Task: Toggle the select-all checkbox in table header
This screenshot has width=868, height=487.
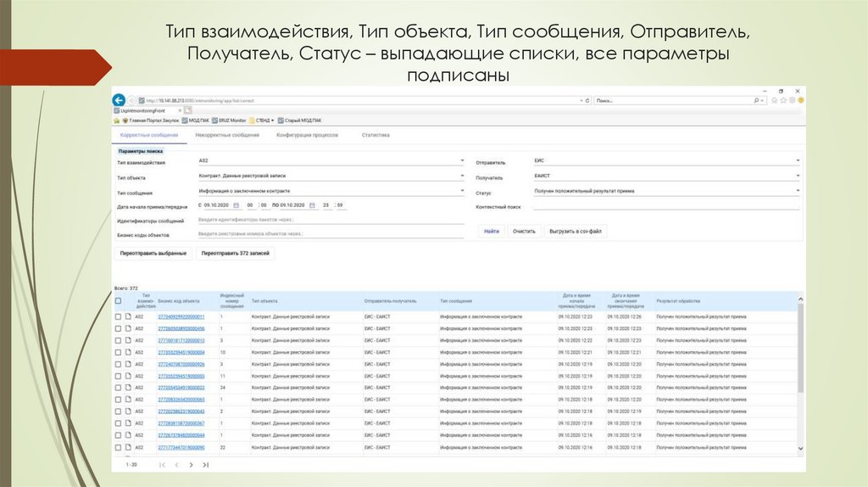Action: coord(118,301)
